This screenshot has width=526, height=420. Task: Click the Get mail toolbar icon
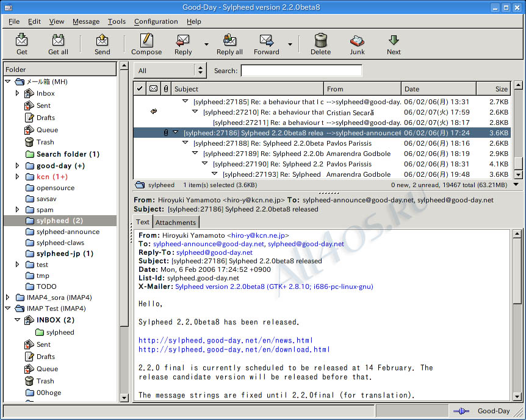[x=22, y=40]
